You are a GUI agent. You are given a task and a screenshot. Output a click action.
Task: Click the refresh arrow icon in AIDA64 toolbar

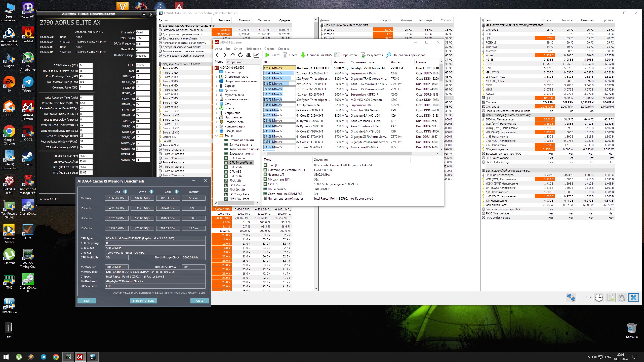240,55
